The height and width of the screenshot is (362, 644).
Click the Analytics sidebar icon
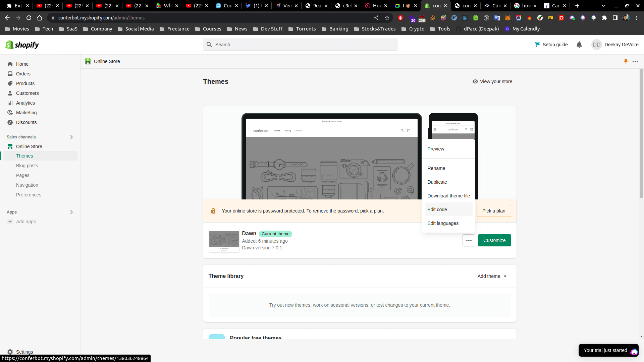(10, 103)
